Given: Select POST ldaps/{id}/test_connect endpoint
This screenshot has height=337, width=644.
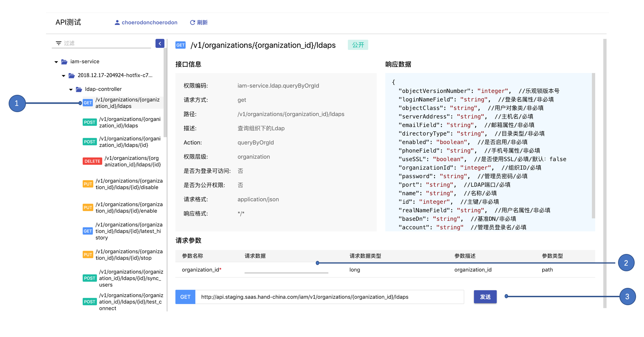Looking at the screenshot, I should coord(122,302).
